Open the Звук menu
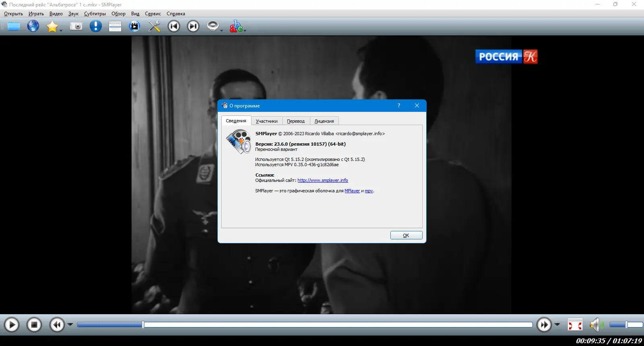Viewport: 644px width, 346px height. tap(73, 14)
